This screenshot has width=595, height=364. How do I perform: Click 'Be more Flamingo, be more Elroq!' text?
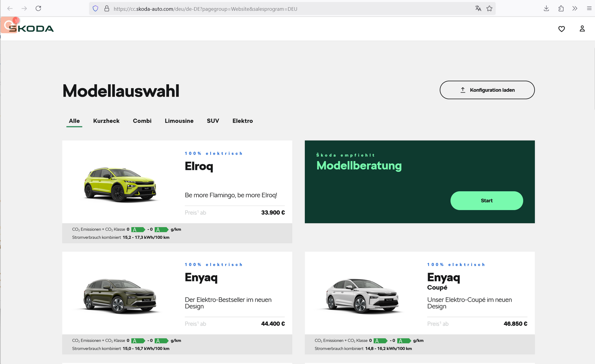pyautogui.click(x=231, y=195)
